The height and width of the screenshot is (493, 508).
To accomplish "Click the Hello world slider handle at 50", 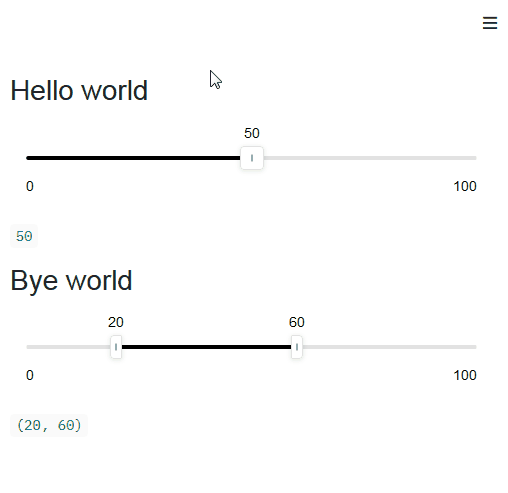I will [252, 158].
